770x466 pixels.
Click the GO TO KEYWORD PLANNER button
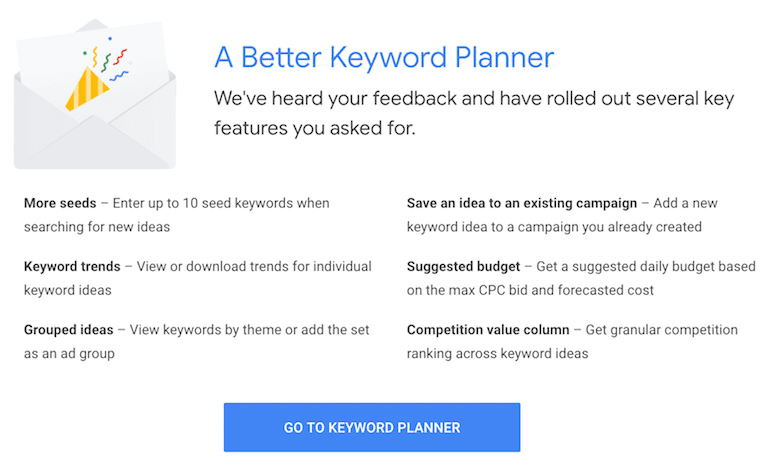tap(372, 427)
